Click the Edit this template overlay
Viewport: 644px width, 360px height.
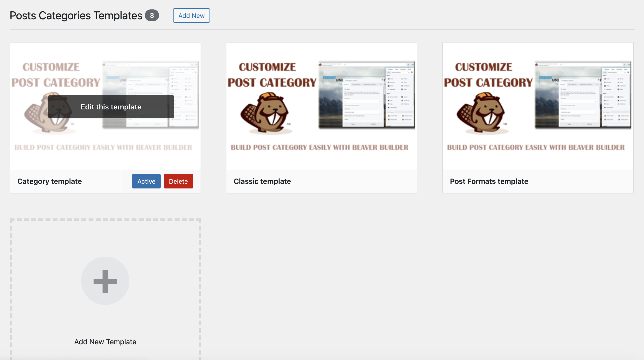tap(111, 107)
